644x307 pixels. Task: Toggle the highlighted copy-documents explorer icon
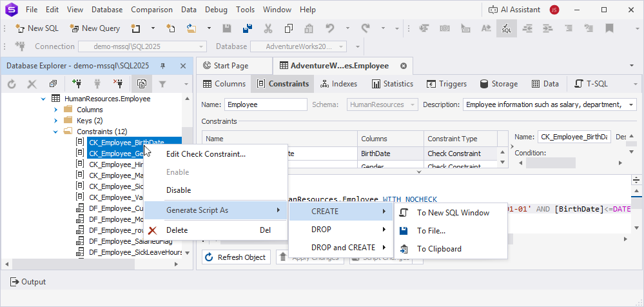(x=141, y=84)
